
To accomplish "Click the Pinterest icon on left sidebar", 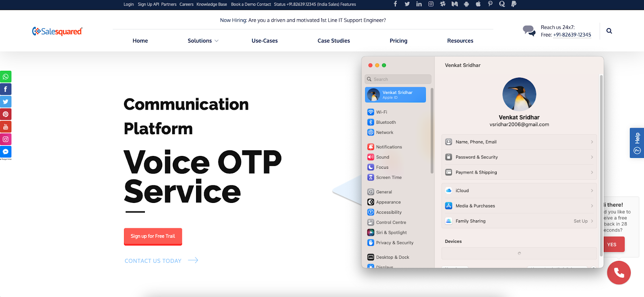I will click(6, 114).
